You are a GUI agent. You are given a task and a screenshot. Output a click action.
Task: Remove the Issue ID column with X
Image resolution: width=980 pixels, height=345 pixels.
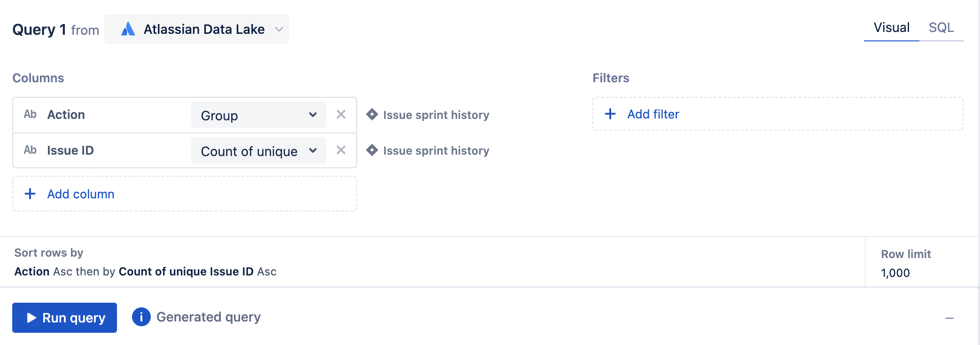(341, 150)
